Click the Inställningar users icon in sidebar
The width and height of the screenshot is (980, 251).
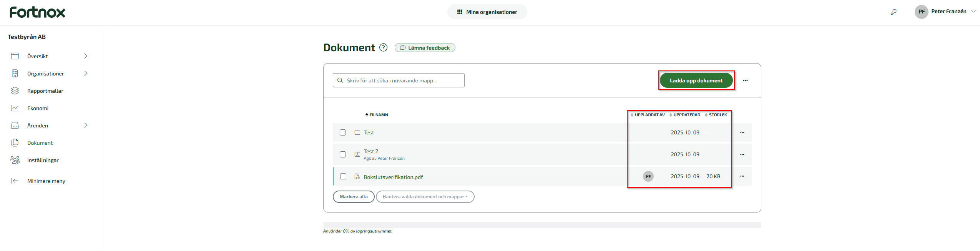pyautogui.click(x=15, y=160)
